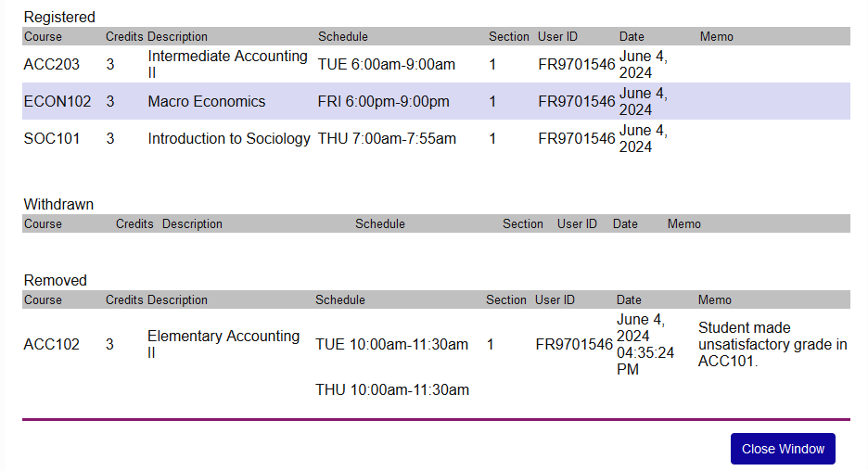This screenshot has width=868, height=471.
Task: Click THU 10:00am-11:30am schedule in Removed
Action: tap(391, 389)
